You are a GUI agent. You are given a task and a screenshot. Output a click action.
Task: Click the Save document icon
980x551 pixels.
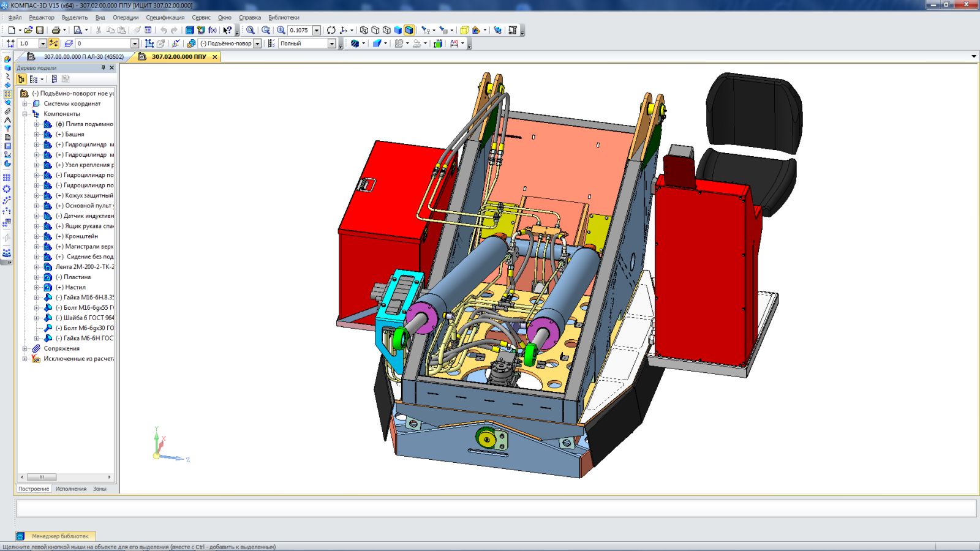click(40, 30)
